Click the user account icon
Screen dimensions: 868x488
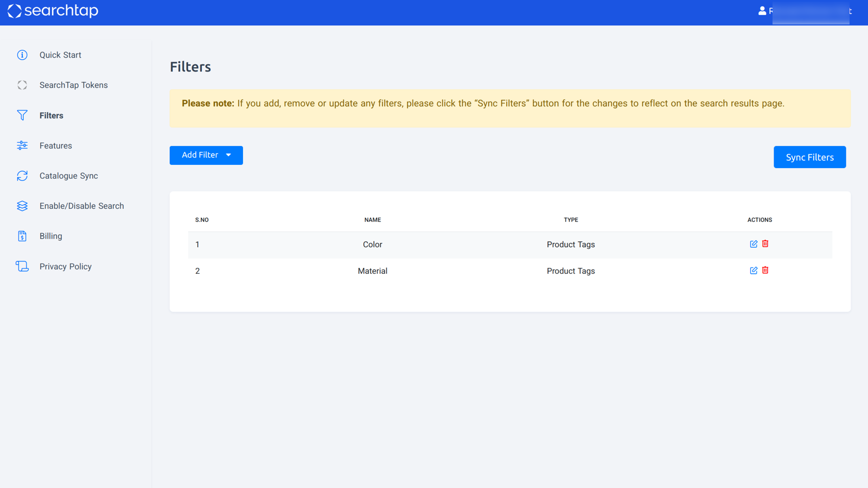coord(762,10)
